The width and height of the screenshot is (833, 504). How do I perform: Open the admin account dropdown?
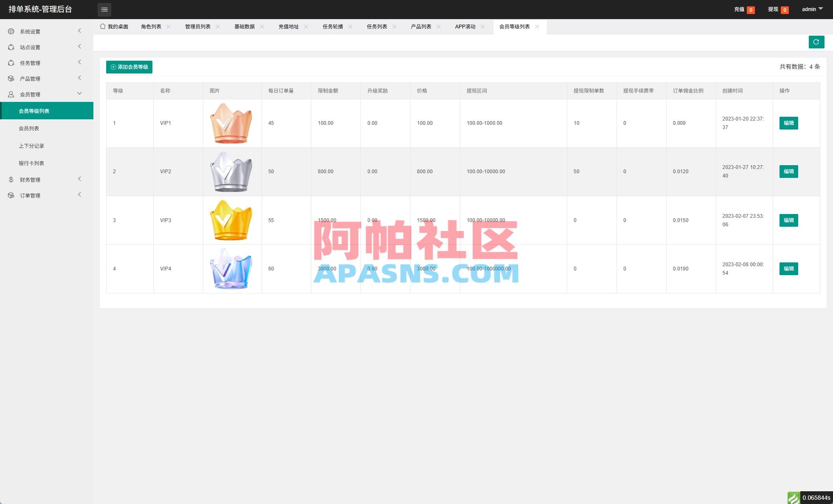[x=812, y=9]
